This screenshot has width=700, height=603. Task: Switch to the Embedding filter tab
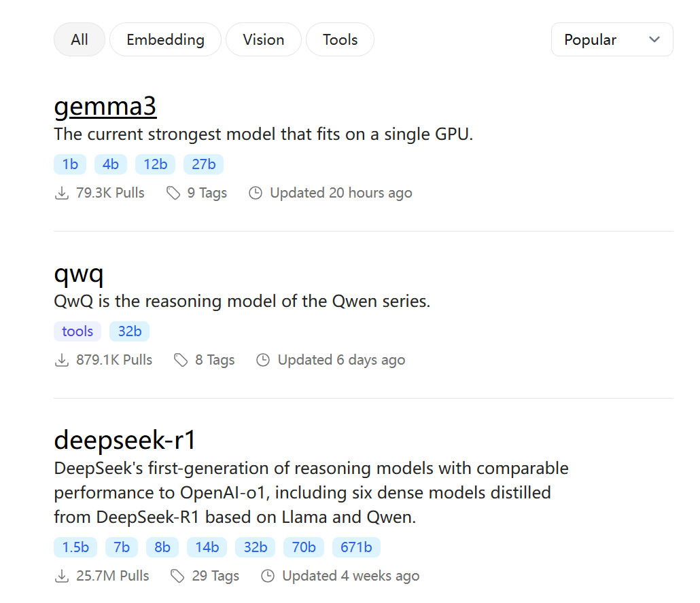coord(166,39)
